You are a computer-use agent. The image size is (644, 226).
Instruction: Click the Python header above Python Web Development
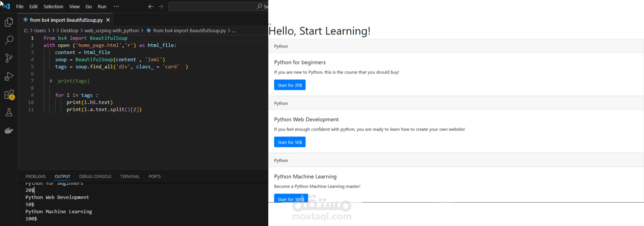281,103
